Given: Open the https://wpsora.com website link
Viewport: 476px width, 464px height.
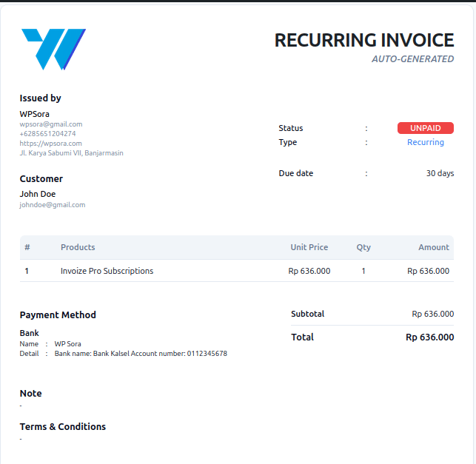Looking at the screenshot, I should coord(50,144).
